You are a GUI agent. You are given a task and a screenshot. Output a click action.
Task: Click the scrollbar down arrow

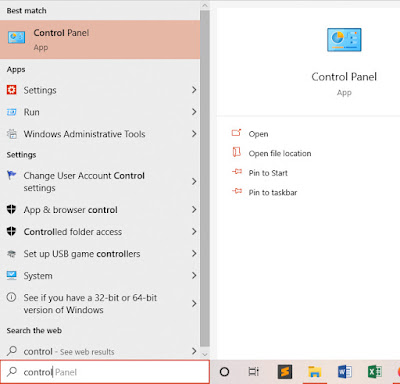[205, 354]
